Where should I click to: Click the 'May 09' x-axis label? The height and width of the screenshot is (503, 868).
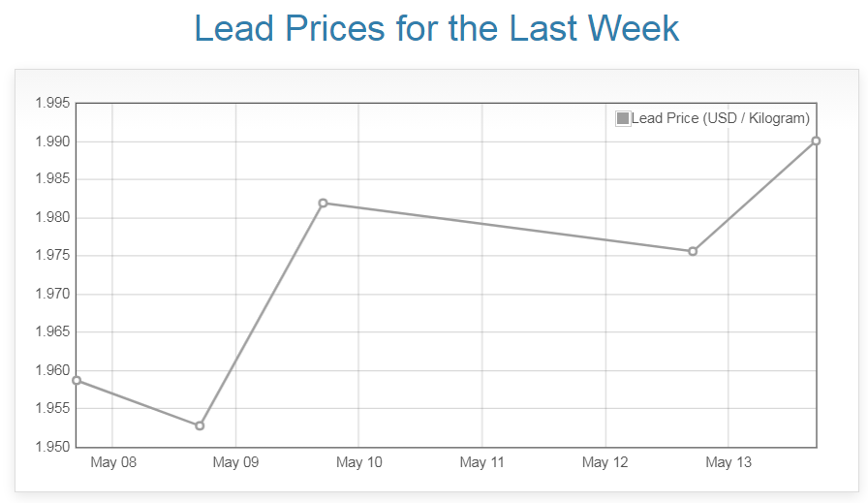point(236,462)
